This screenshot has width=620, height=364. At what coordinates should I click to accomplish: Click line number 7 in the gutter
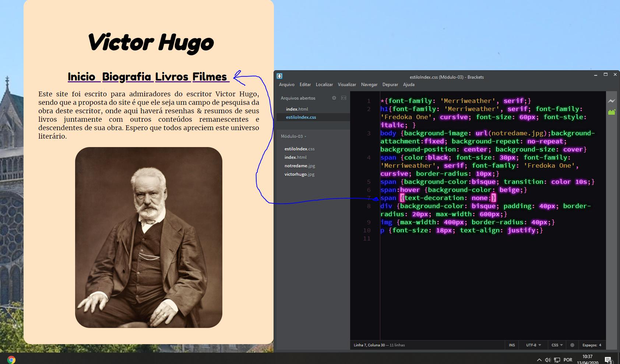(x=369, y=198)
